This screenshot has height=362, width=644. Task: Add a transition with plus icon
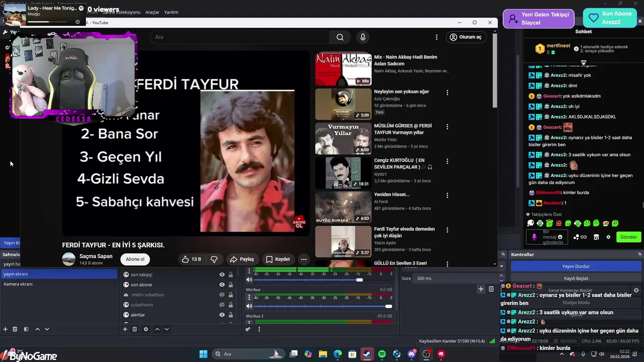(x=481, y=289)
